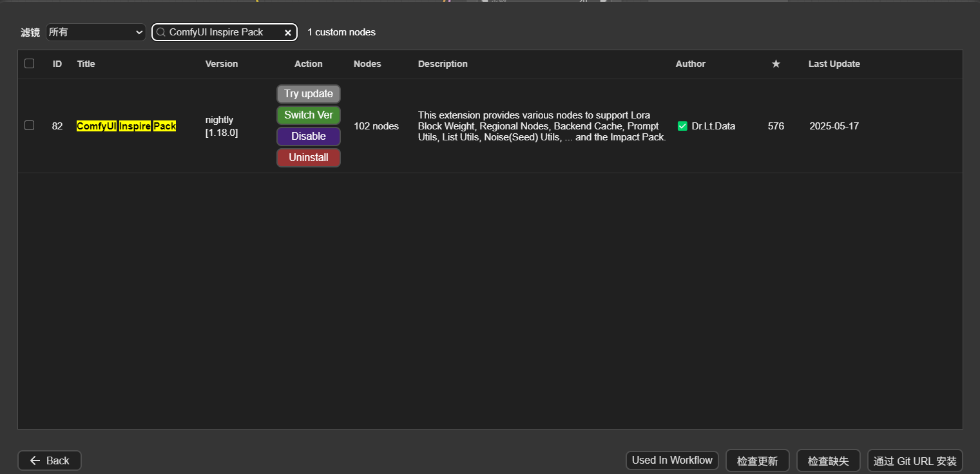The width and height of the screenshot is (980, 474).
Task: Click the green verified checkmark next to Dr.Lt.Data
Action: click(x=682, y=126)
